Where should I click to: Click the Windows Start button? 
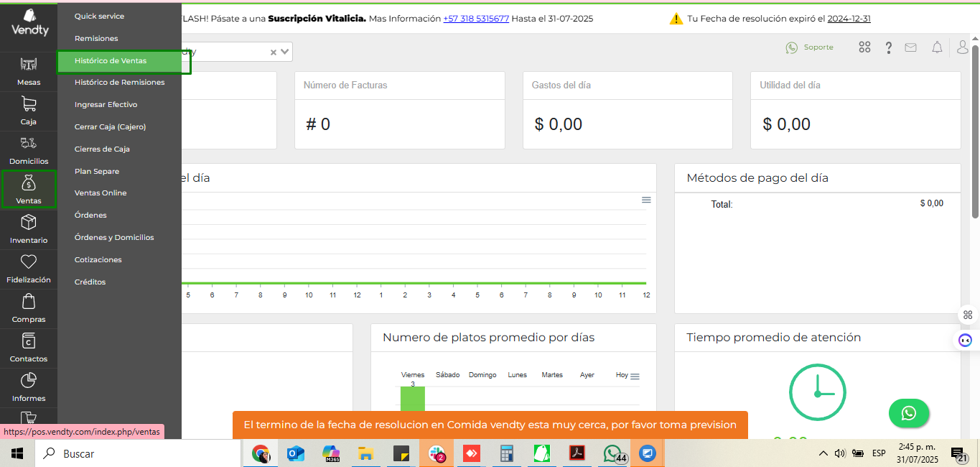tap(17, 453)
